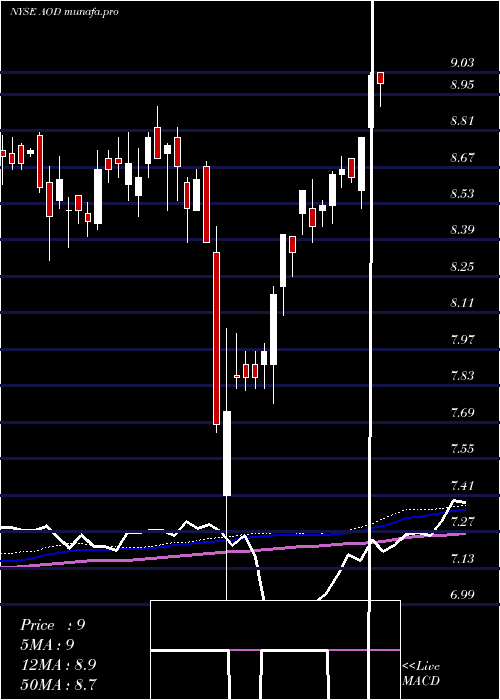Screen dimensions: 500x700
Task: Click the 8.81 price axis label
Action: (462, 121)
